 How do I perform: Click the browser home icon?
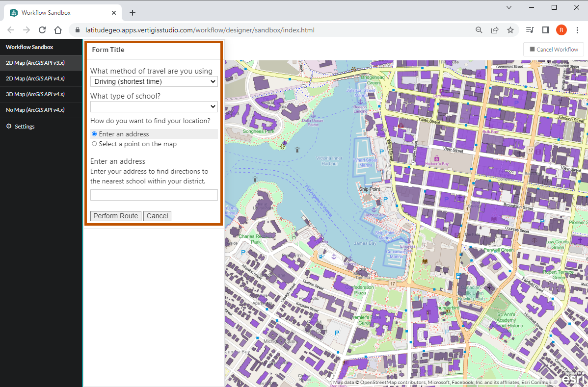click(58, 30)
